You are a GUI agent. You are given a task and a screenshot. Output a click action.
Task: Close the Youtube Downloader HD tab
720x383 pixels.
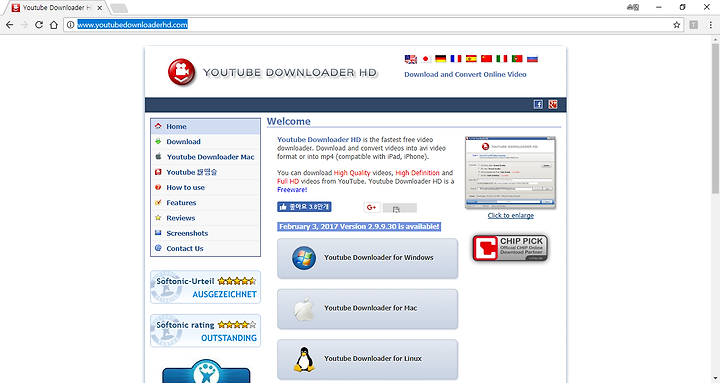(x=100, y=8)
